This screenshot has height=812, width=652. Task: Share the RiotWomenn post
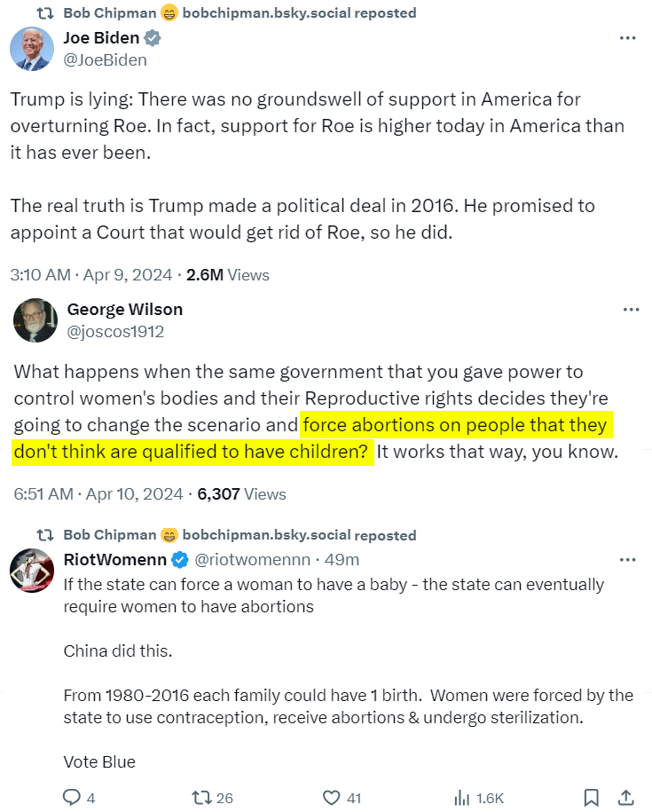click(625, 798)
